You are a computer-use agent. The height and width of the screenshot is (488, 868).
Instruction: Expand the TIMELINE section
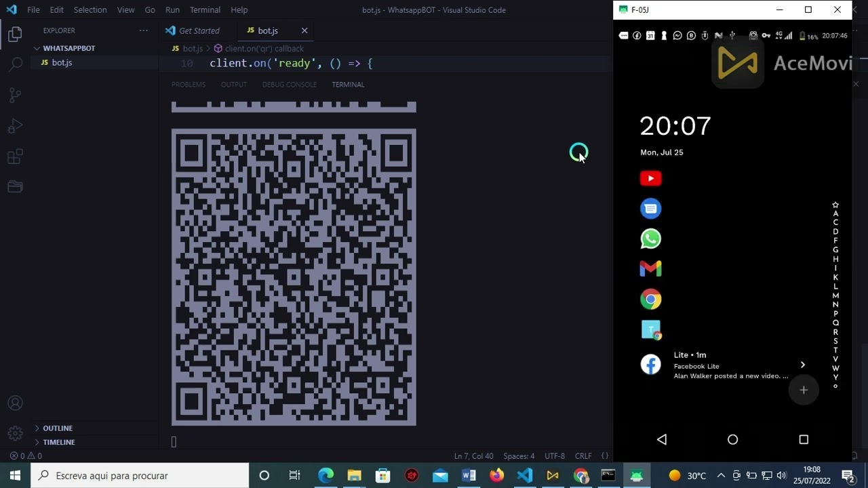pyautogui.click(x=59, y=442)
